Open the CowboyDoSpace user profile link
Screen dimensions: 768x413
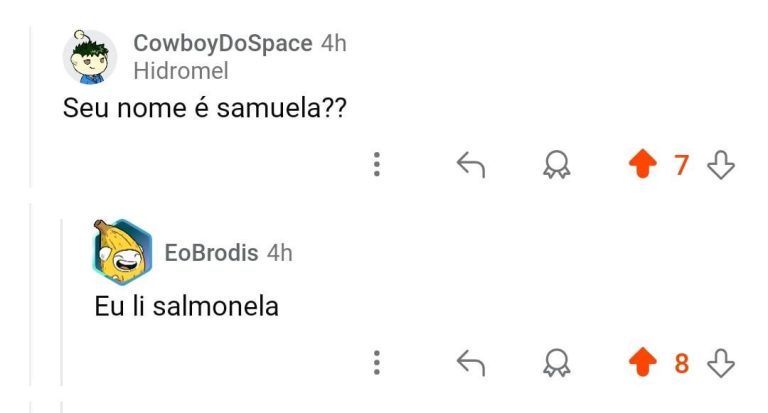(222, 44)
